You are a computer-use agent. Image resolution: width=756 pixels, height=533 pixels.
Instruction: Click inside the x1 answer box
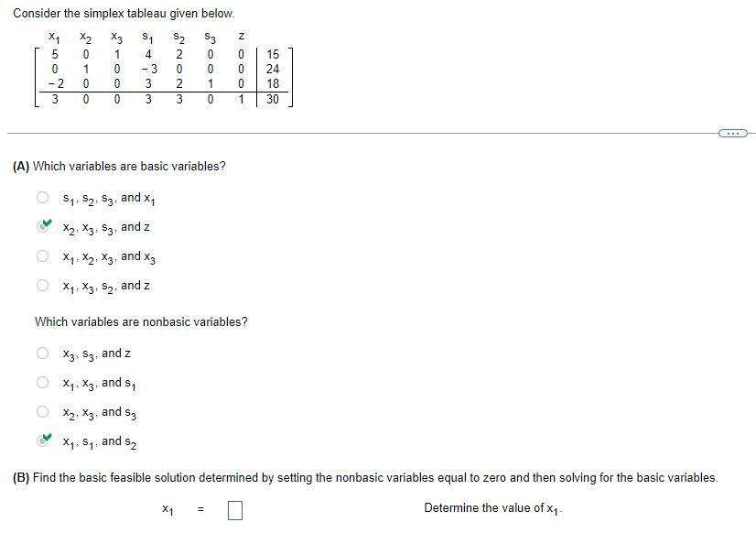tap(234, 509)
